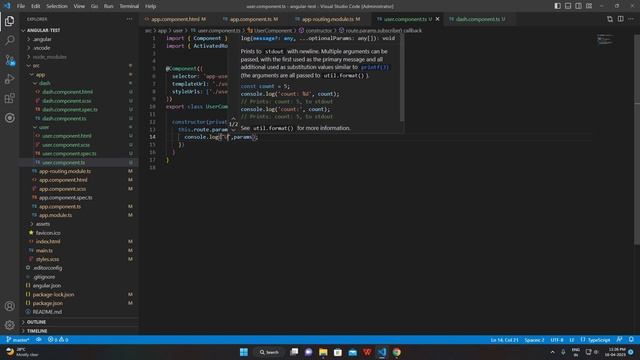Screen dimensions: 640x360
Task: Click the Spaces: 2 indentation status item
Action: click(534, 340)
